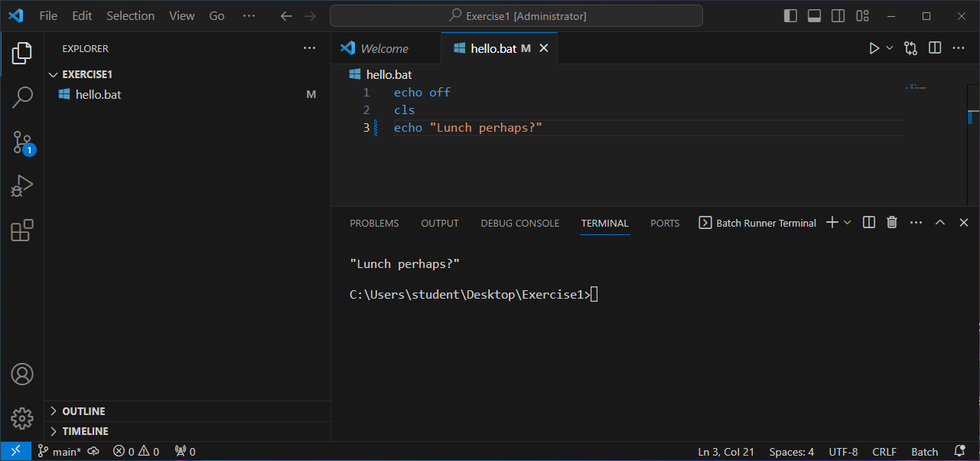This screenshot has height=461, width=980.
Task: Open the Selection menu
Action: (130, 16)
